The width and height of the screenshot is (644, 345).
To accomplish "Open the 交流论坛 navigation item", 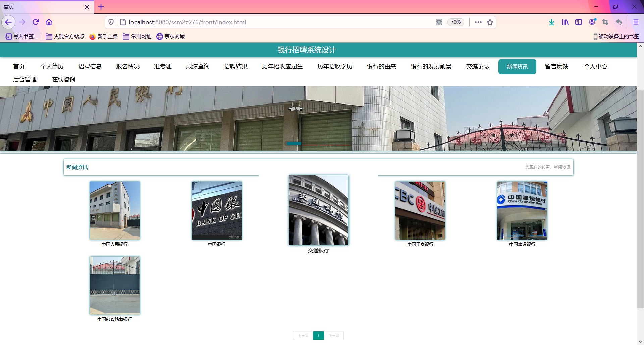I will [x=478, y=66].
